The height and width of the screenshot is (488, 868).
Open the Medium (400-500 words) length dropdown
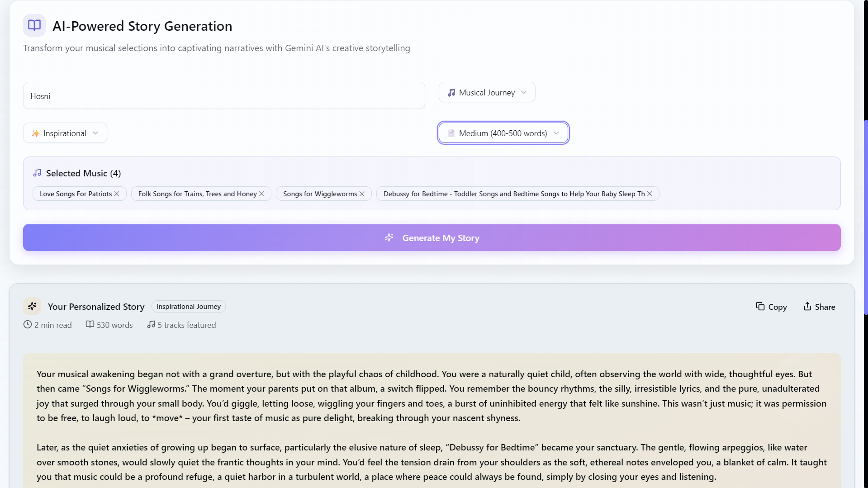point(503,133)
